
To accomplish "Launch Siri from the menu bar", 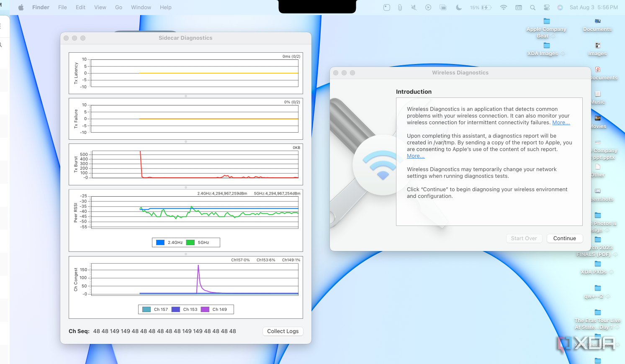I will pos(560,8).
